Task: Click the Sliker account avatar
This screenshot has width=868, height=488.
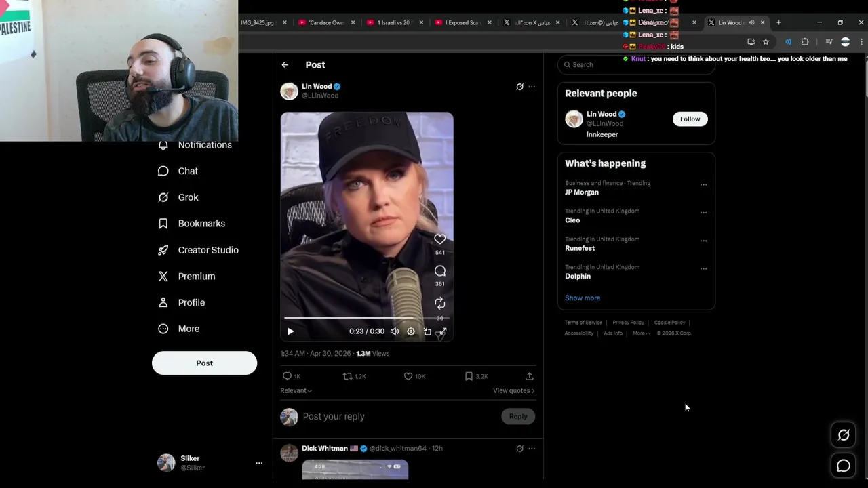Action: (x=166, y=463)
